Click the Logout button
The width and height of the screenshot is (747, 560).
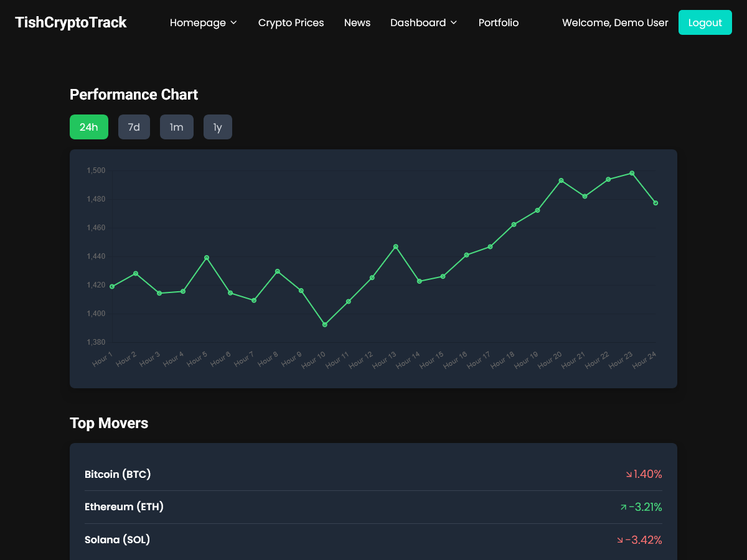pyautogui.click(x=705, y=22)
